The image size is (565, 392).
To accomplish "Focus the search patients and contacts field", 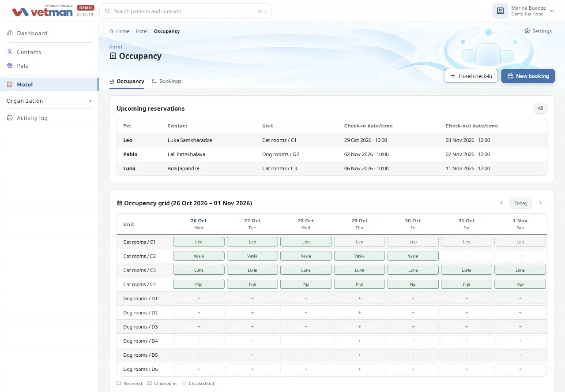I will [186, 11].
